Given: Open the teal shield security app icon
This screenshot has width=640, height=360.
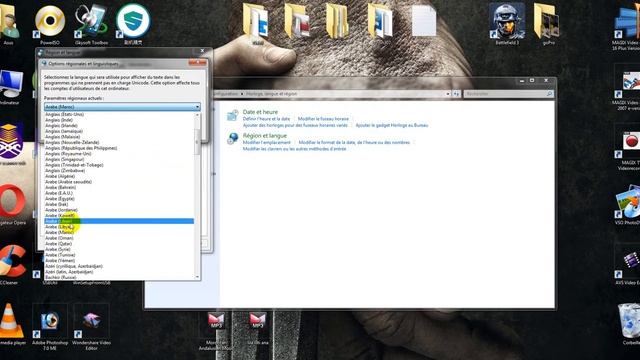Looking at the screenshot, I should 133,24.
